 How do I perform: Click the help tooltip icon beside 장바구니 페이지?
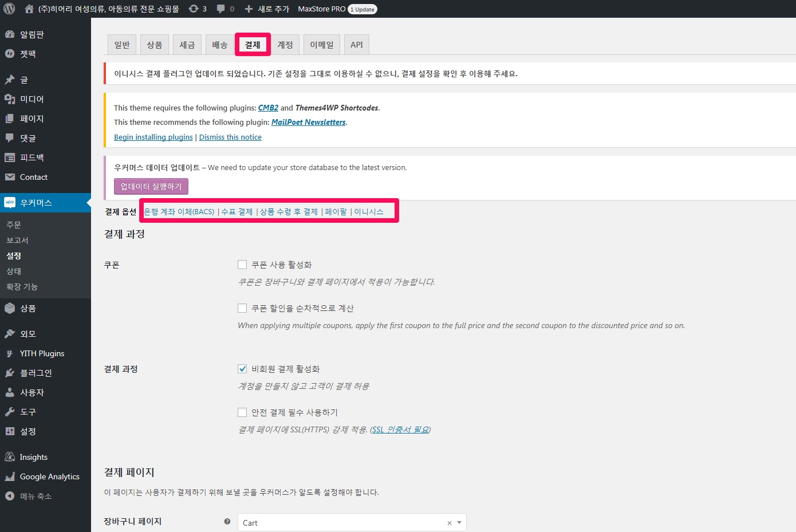pos(227,521)
